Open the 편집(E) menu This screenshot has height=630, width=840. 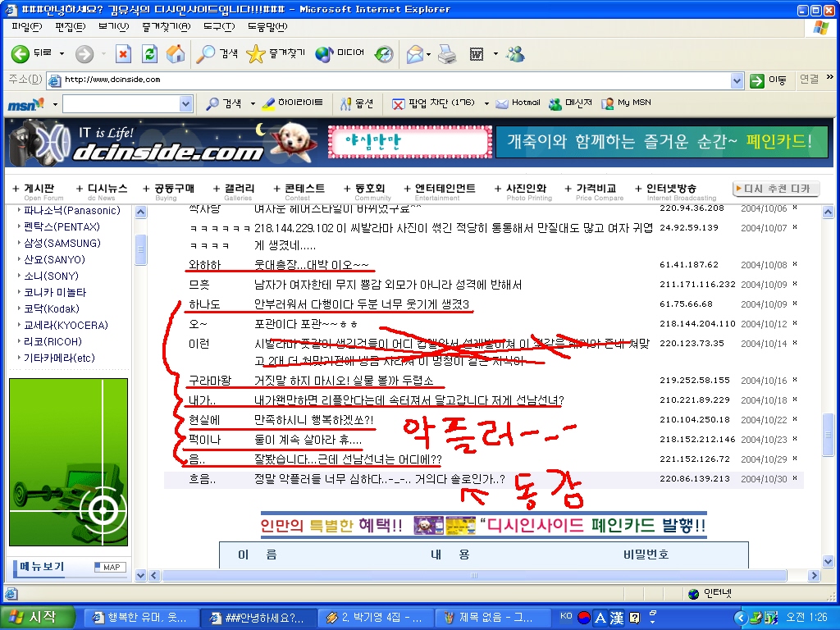71,26
